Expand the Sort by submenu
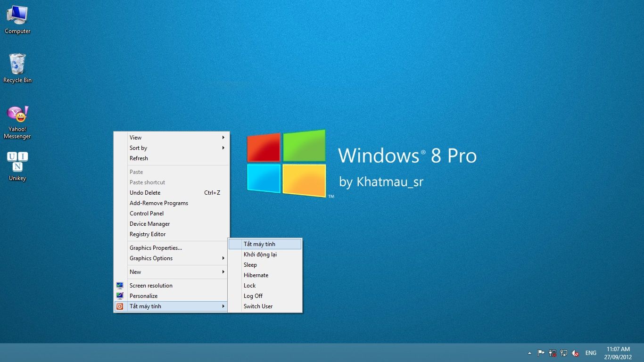The image size is (644, 362). (172, 148)
